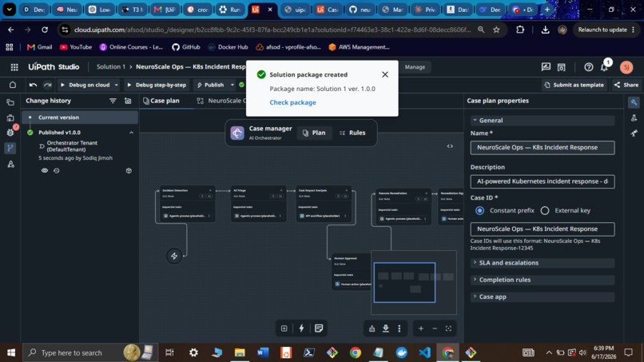The image size is (644, 362).
Task: Zoom out on the canvas
Action: 435,328
